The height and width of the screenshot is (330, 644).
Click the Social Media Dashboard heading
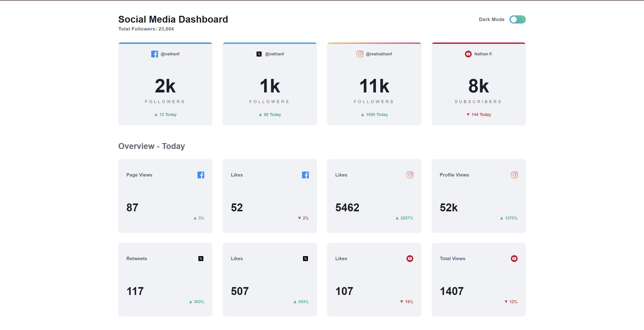(x=173, y=19)
